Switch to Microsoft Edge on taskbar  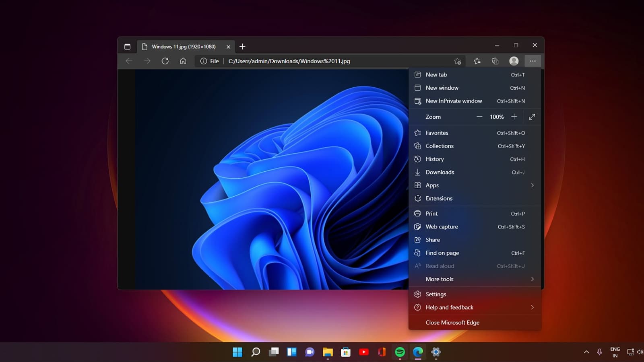pyautogui.click(x=418, y=352)
